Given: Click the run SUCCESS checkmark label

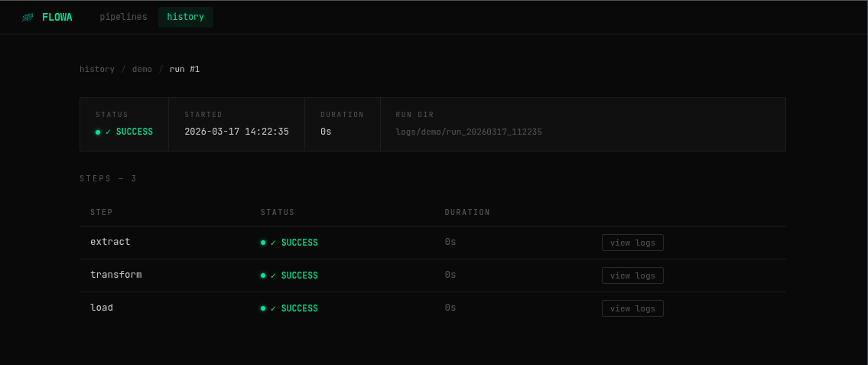Looking at the screenshot, I should click(129, 132).
